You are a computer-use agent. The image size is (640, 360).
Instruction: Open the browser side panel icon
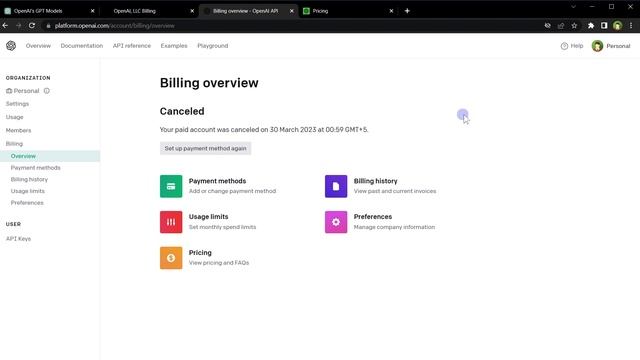coord(604,26)
